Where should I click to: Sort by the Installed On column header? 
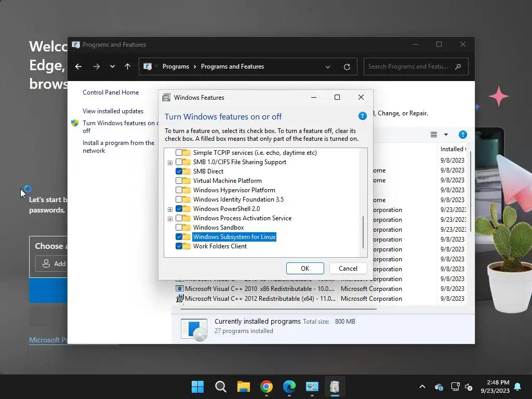[453, 149]
